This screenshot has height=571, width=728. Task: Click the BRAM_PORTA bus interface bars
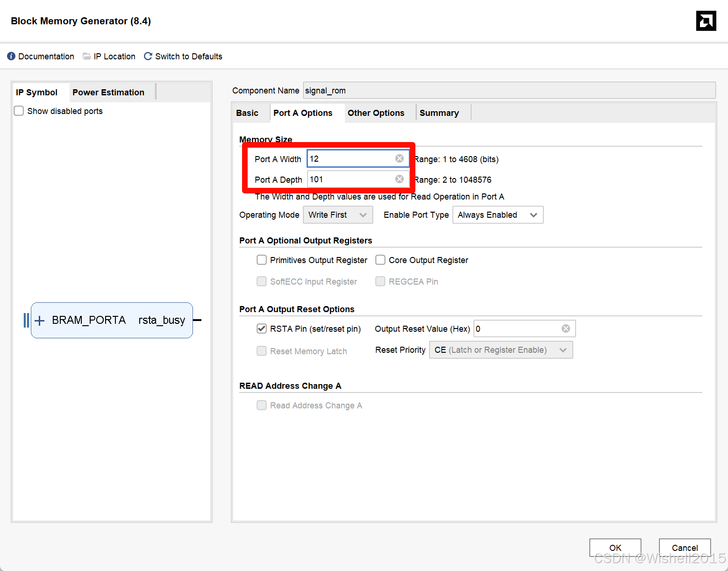click(26, 320)
